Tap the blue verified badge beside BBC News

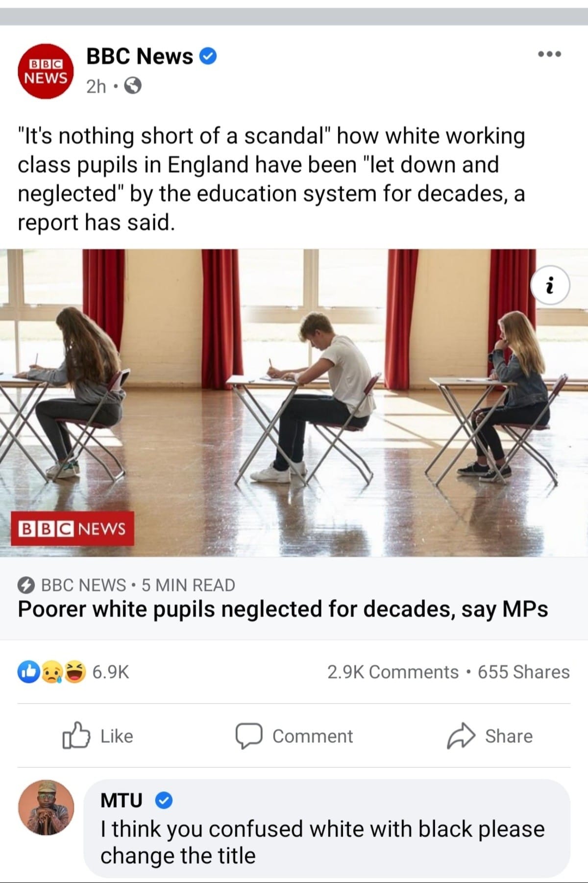208,56
